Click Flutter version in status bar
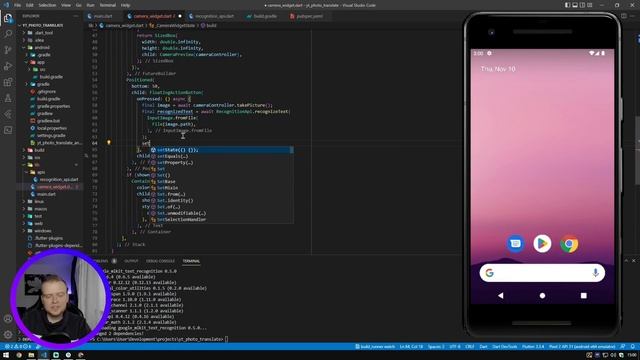This screenshot has height=360, width=640. (533, 347)
